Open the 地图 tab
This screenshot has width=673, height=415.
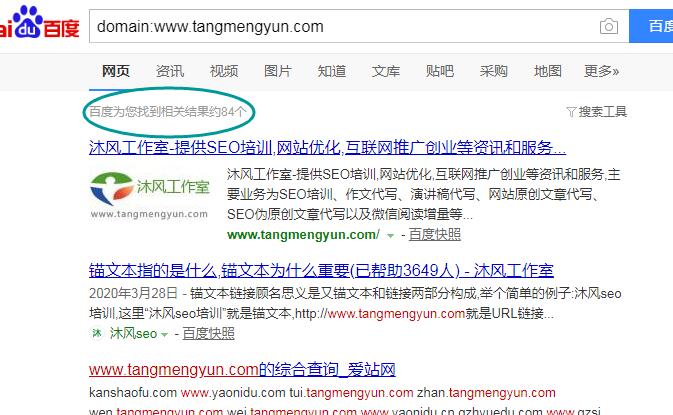pyautogui.click(x=548, y=71)
